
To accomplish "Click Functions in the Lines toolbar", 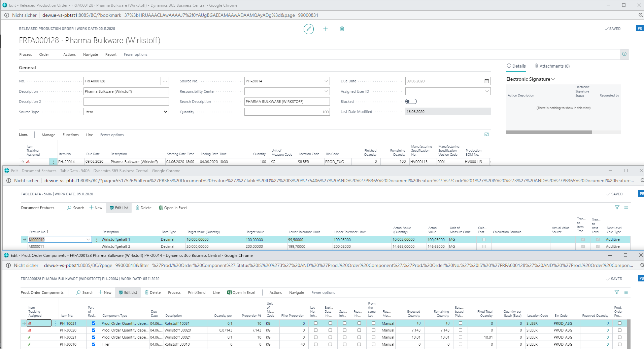I will click(70, 135).
